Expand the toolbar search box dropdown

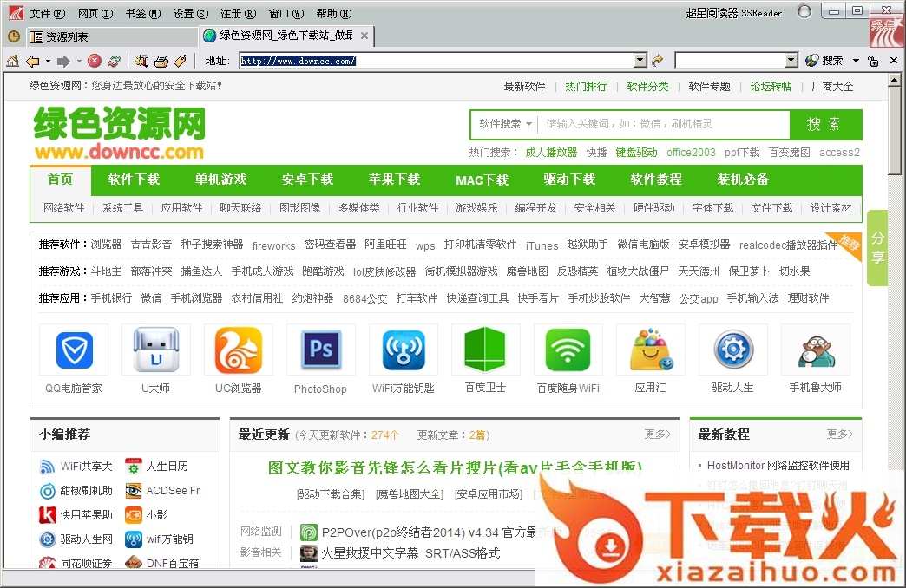click(791, 60)
